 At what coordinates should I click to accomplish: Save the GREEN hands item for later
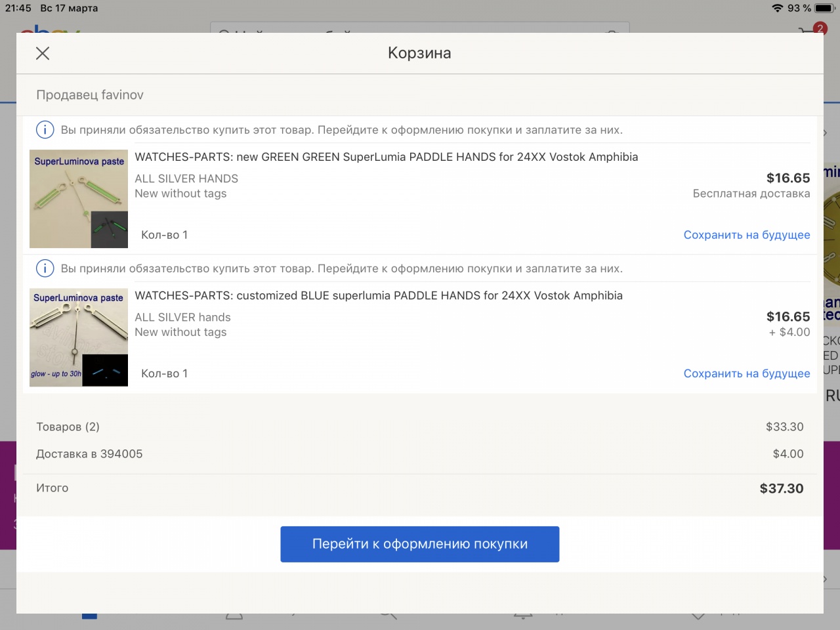[746, 235]
